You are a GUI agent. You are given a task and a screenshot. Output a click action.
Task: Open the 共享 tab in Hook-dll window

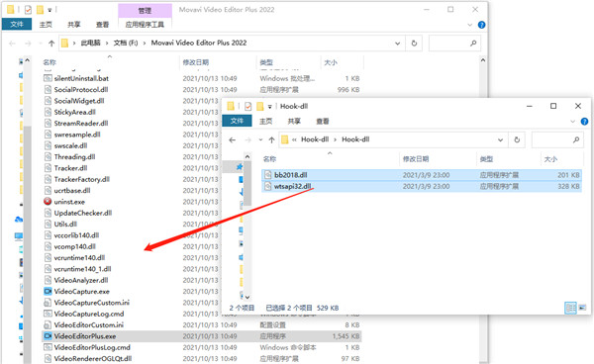[294, 121]
